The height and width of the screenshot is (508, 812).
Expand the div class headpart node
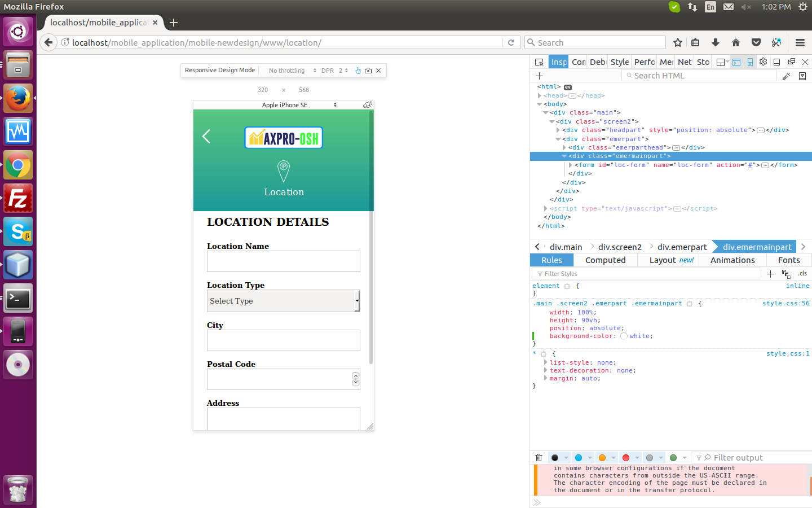558,130
